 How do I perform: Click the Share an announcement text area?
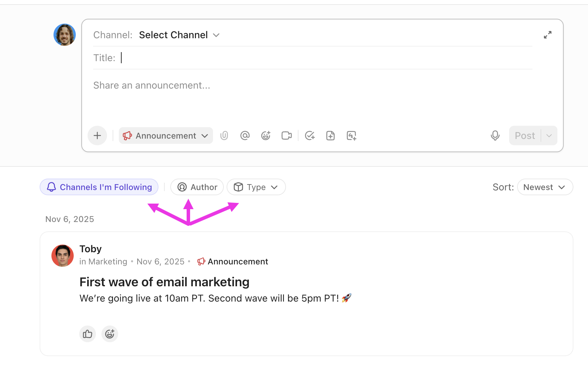[x=313, y=85]
